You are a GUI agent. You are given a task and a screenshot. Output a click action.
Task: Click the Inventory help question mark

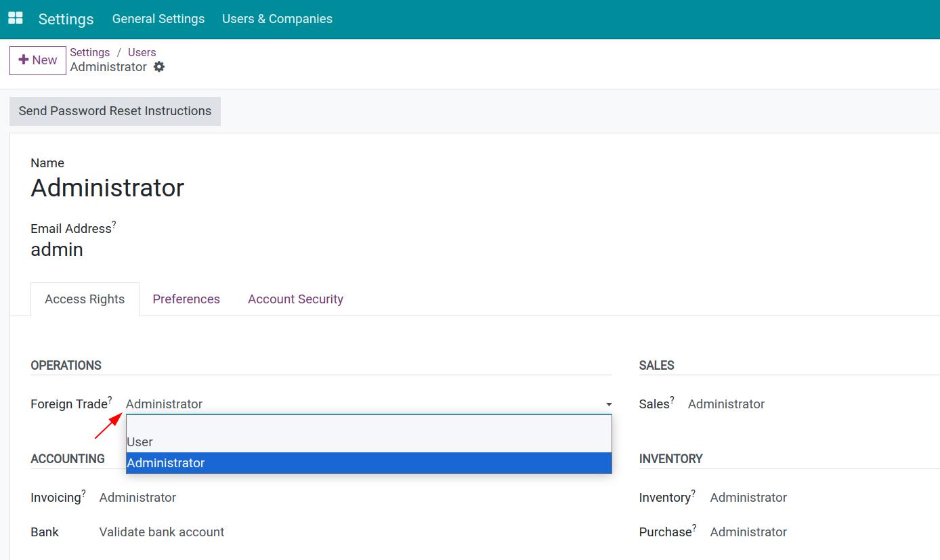[693, 493]
